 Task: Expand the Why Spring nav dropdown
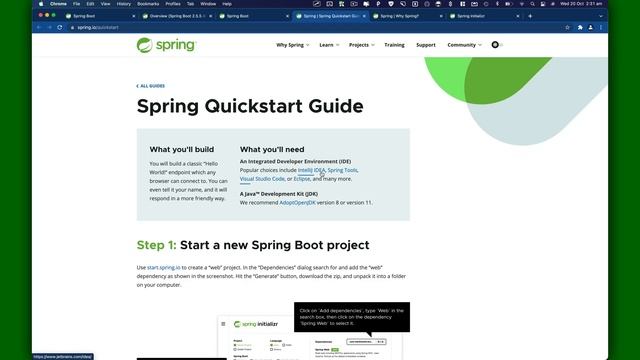(x=293, y=45)
